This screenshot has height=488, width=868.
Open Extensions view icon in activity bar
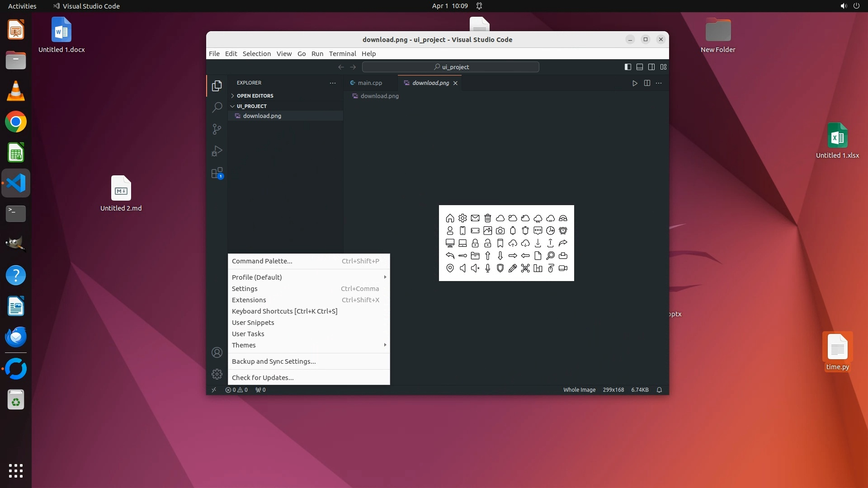(217, 174)
